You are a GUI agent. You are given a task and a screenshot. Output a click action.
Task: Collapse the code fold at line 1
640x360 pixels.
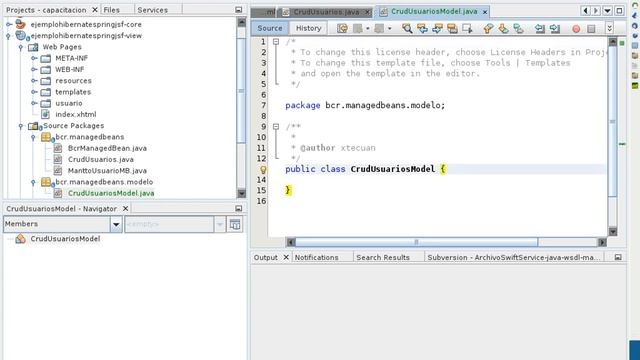click(276, 42)
